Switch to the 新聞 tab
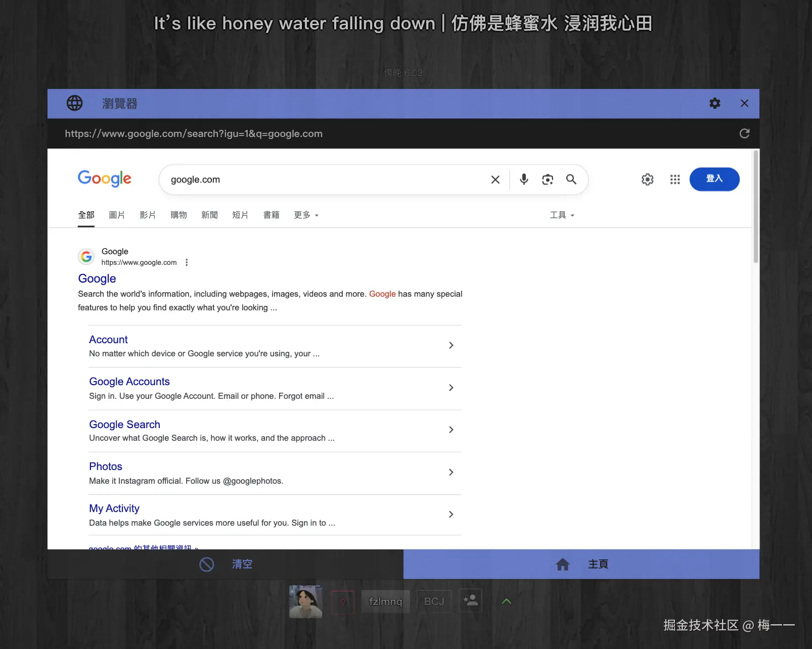 coord(209,215)
